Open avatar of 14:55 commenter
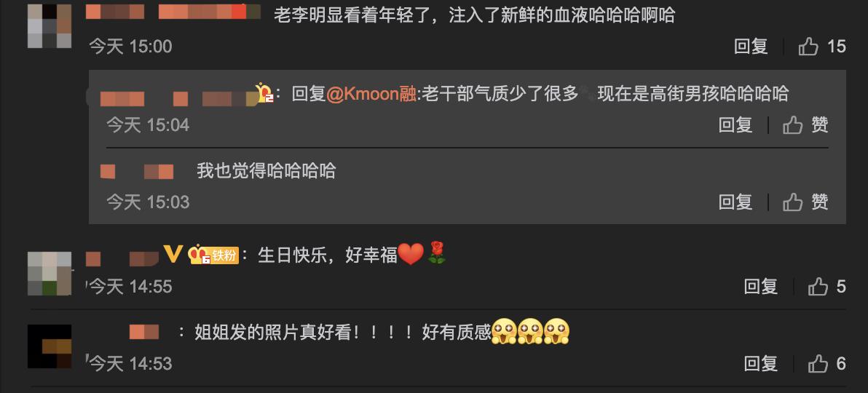868x393 pixels. pos(50,274)
